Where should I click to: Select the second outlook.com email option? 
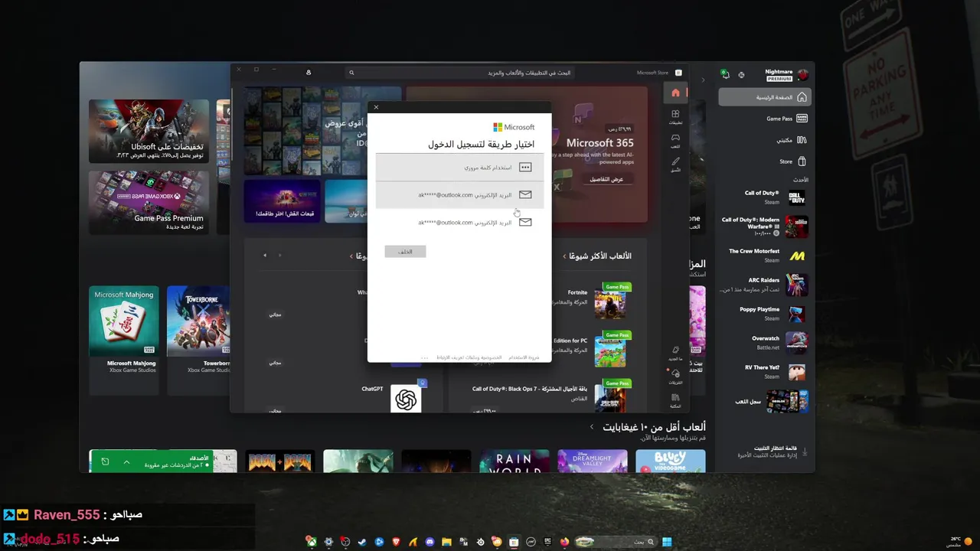point(459,222)
